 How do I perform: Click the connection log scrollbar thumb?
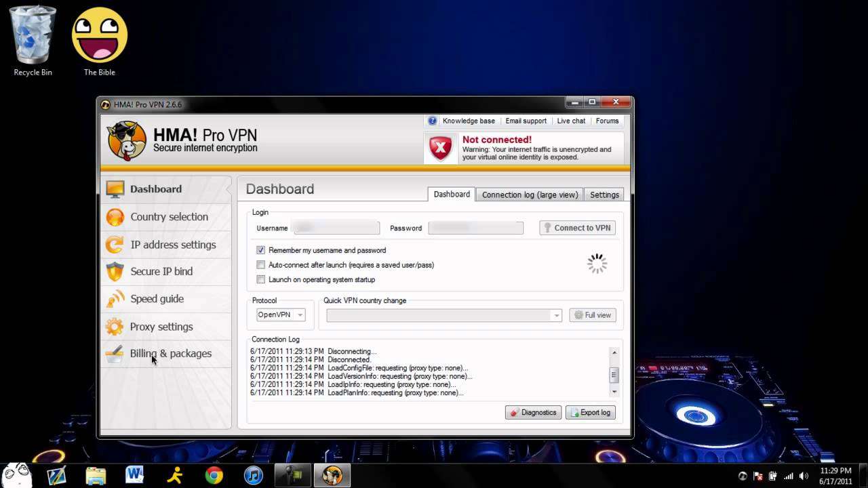(614, 375)
